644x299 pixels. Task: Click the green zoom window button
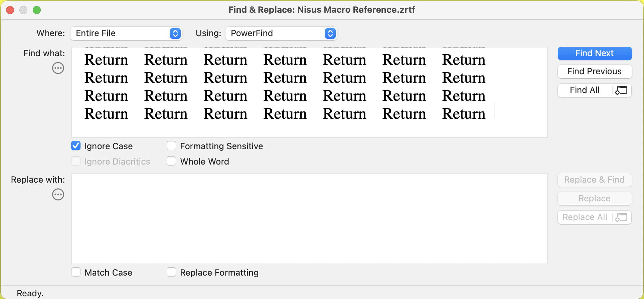[x=37, y=10]
